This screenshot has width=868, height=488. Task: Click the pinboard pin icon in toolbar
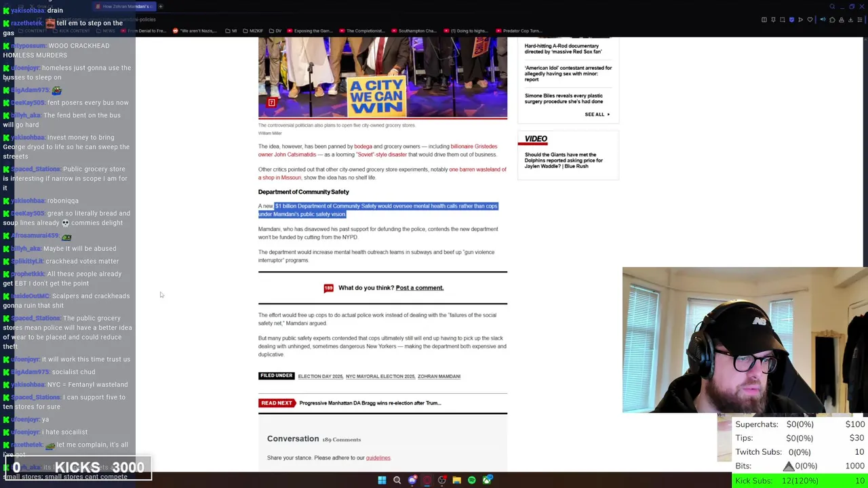pos(773,20)
